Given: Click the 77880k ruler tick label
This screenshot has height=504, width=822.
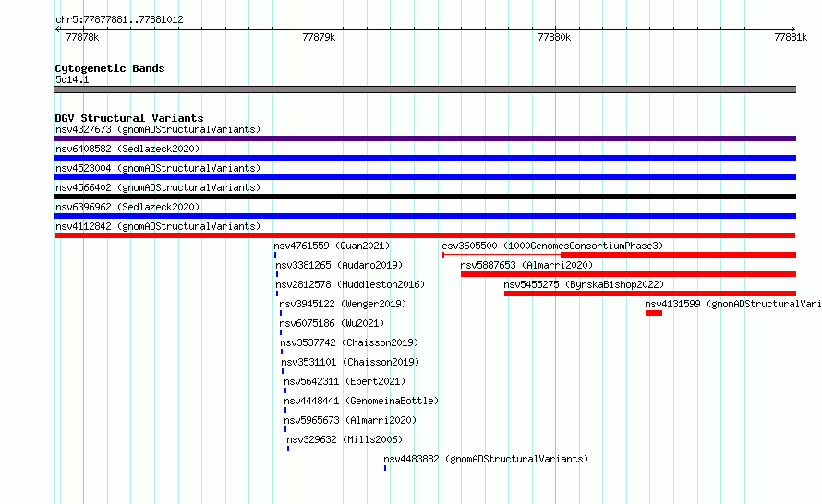Looking at the screenshot, I should [x=555, y=37].
